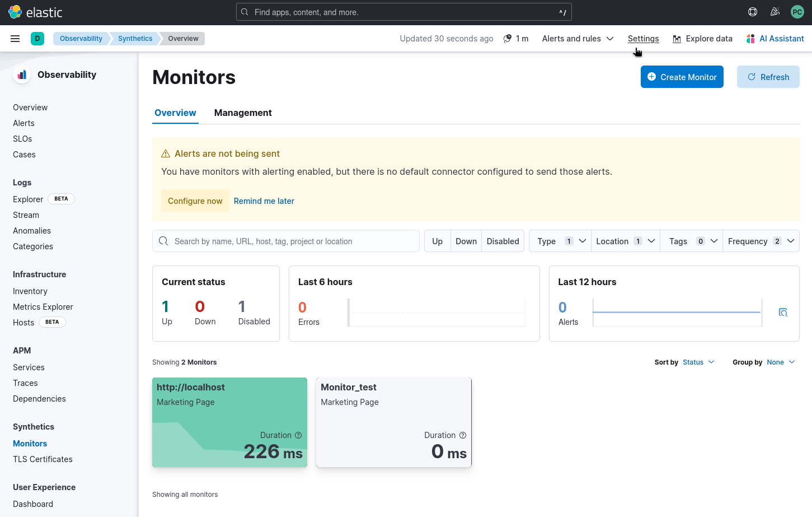Image resolution: width=812 pixels, height=517 pixels.
Task: Click the Duration help icon on Monitor_test card
Action: pyautogui.click(x=463, y=435)
